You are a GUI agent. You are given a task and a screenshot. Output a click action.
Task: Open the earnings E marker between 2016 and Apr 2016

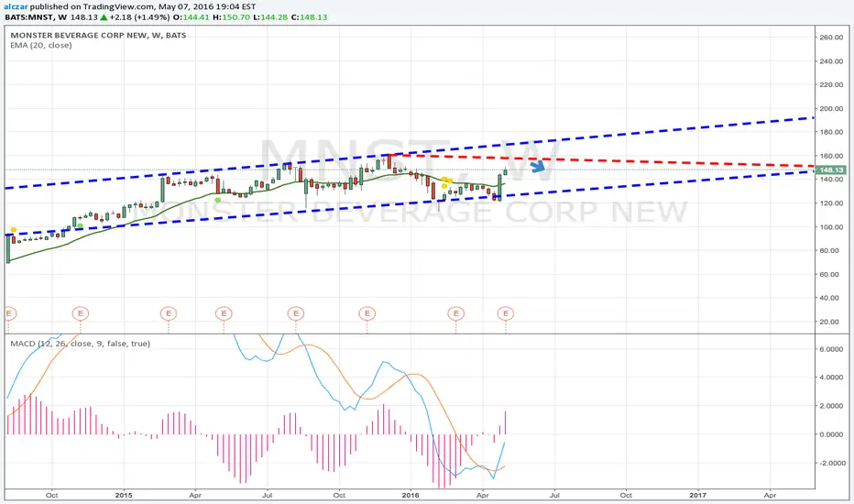click(456, 313)
